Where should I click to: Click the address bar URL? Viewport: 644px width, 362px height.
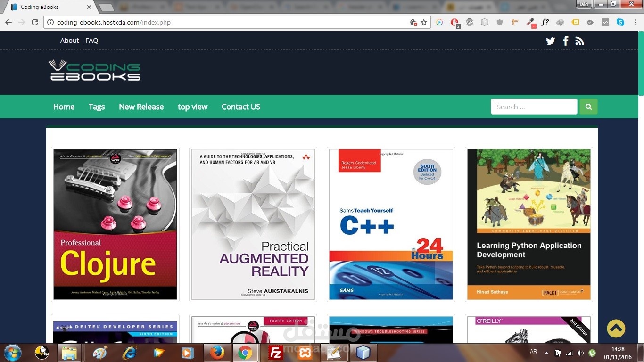click(114, 22)
